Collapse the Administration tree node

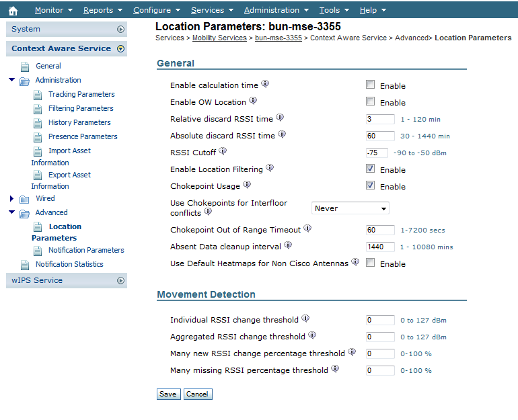click(x=11, y=80)
